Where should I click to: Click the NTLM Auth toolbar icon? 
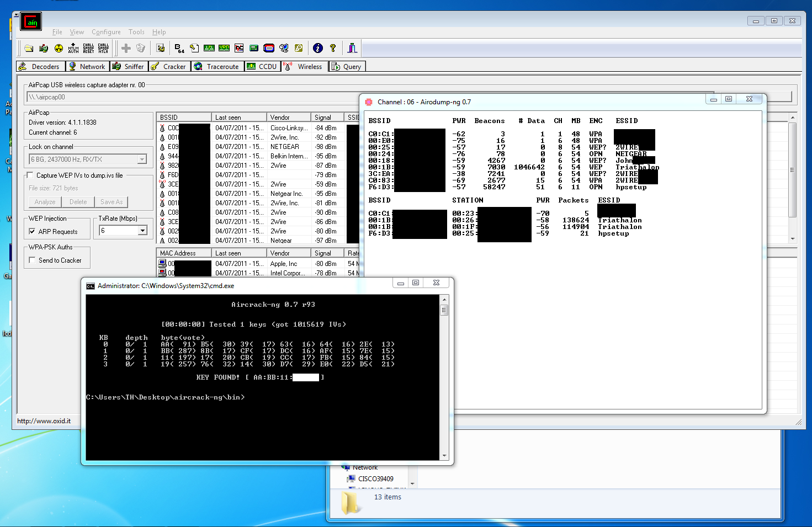pyautogui.click(x=73, y=49)
